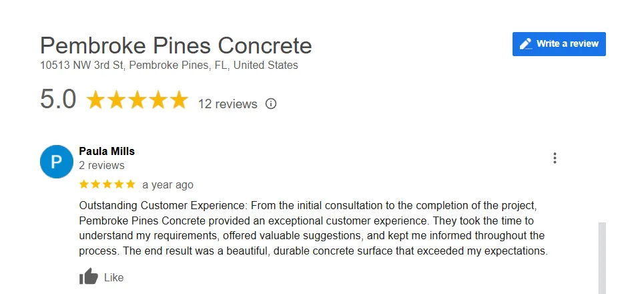Click the first large rating star

(97, 100)
